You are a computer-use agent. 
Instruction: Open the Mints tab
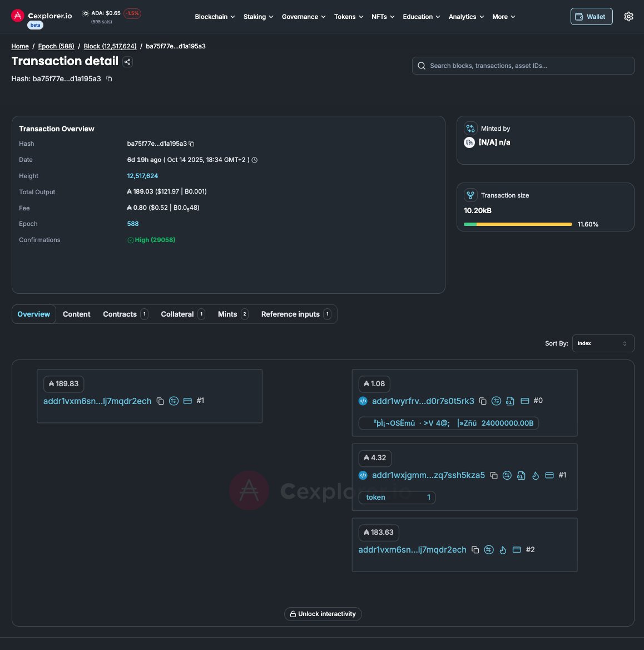228,314
